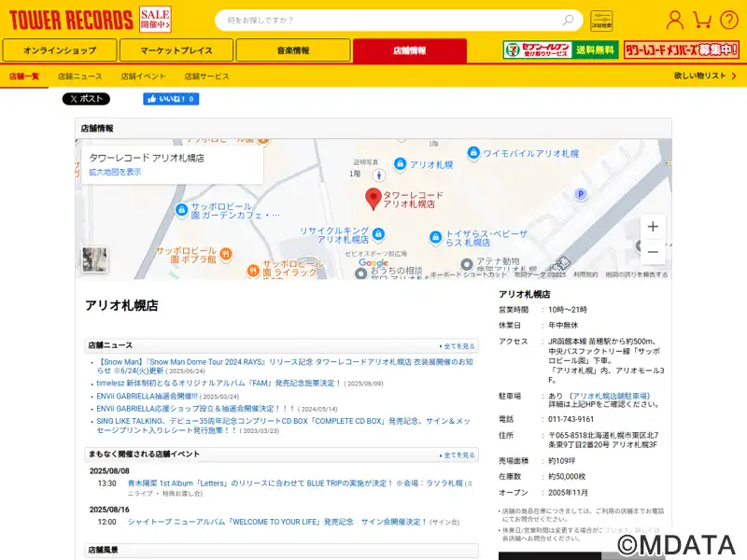
Task: Open the help question mark icon
Action: (x=729, y=20)
